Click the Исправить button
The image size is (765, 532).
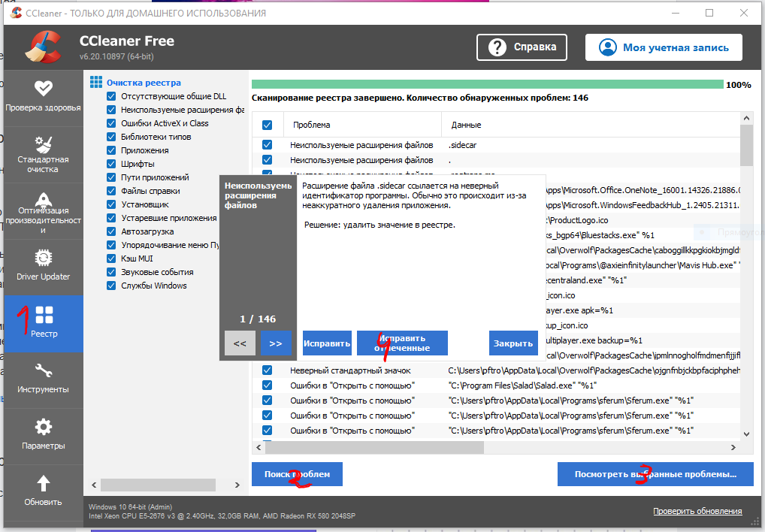click(327, 343)
